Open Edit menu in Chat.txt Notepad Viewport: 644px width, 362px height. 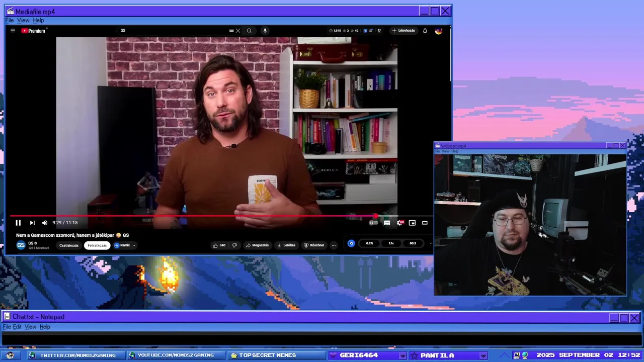[18, 327]
